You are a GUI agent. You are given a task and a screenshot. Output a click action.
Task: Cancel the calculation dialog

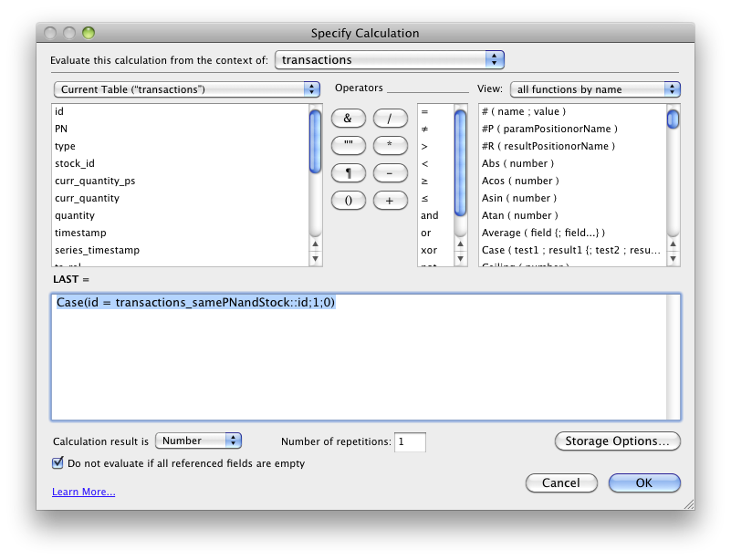click(561, 482)
